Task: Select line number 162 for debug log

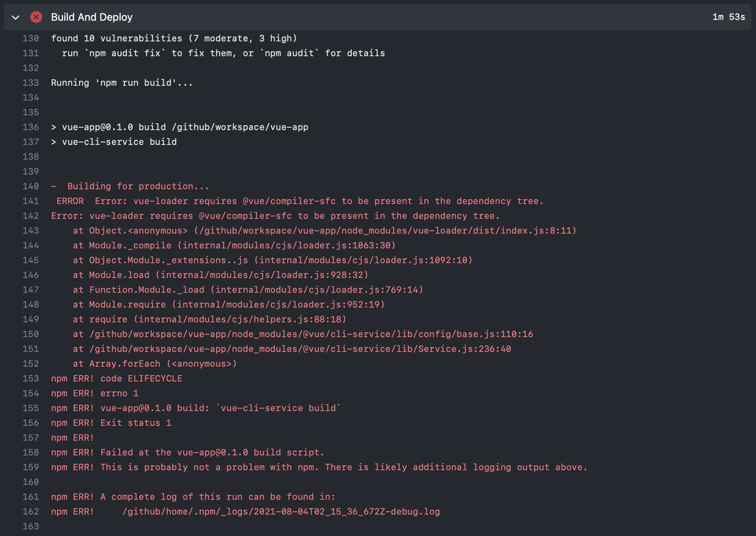Action: coord(31,512)
